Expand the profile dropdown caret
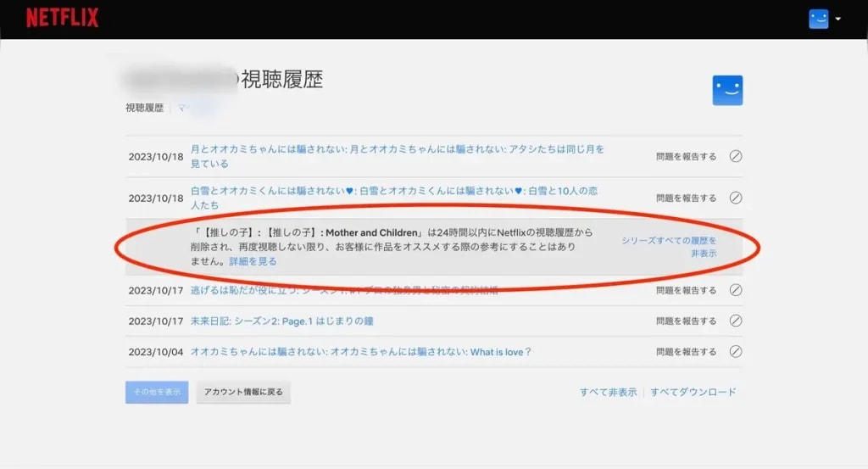 (x=838, y=19)
